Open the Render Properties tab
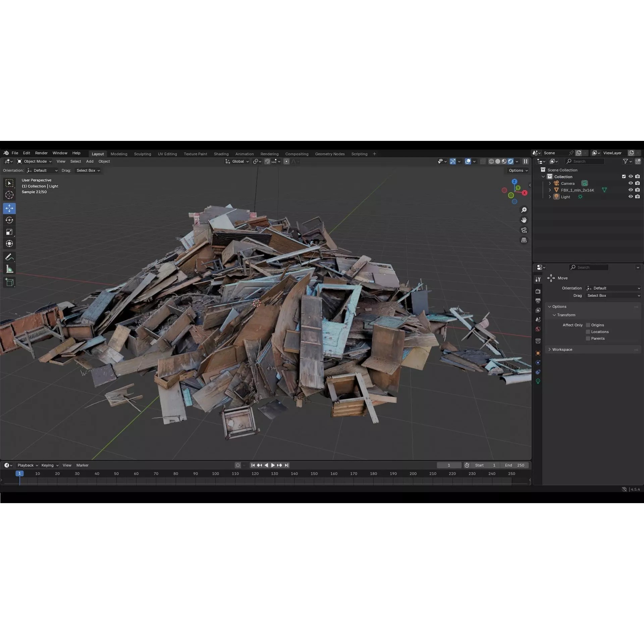 coord(538,291)
